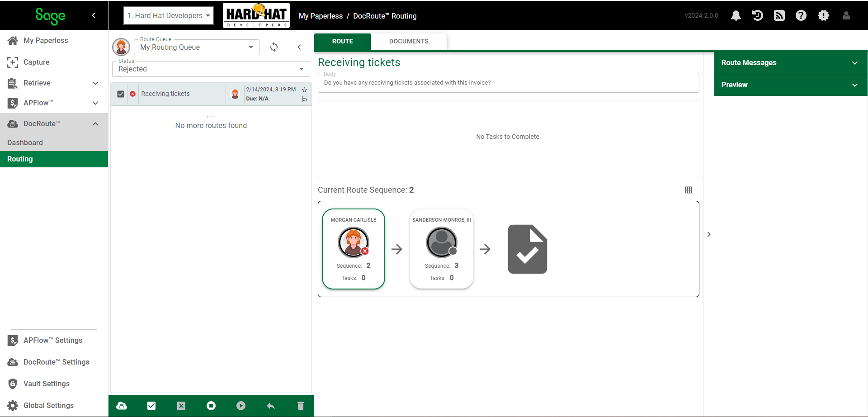The image size is (868, 417).
Task: Click the reply arrow in the bottom toolbar
Action: (271, 406)
